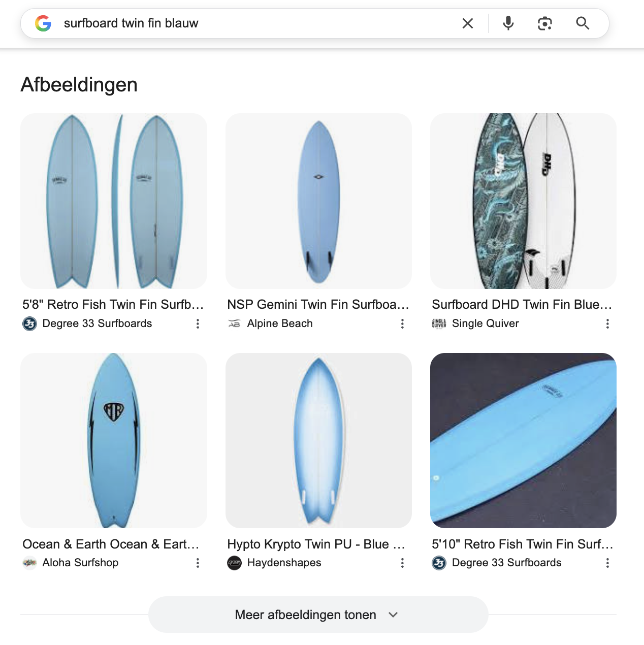Click the Degree 33 Surfboards favicon
The width and height of the screenshot is (644, 645).
pyautogui.click(x=29, y=324)
